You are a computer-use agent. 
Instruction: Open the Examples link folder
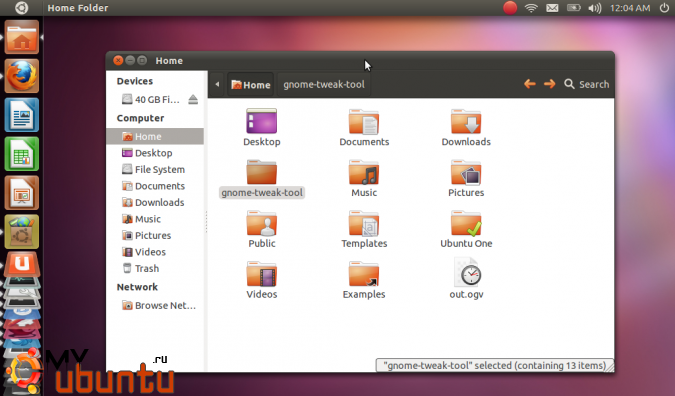coord(364,274)
